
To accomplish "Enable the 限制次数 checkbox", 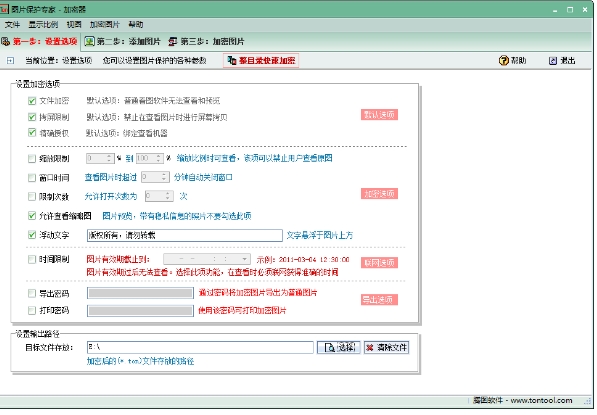I will coord(32,196).
